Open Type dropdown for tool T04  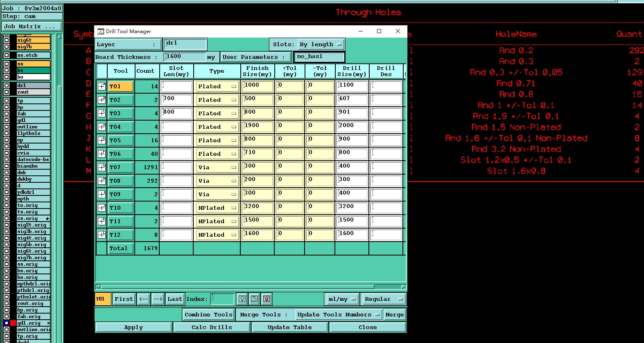[x=217, y=127]
